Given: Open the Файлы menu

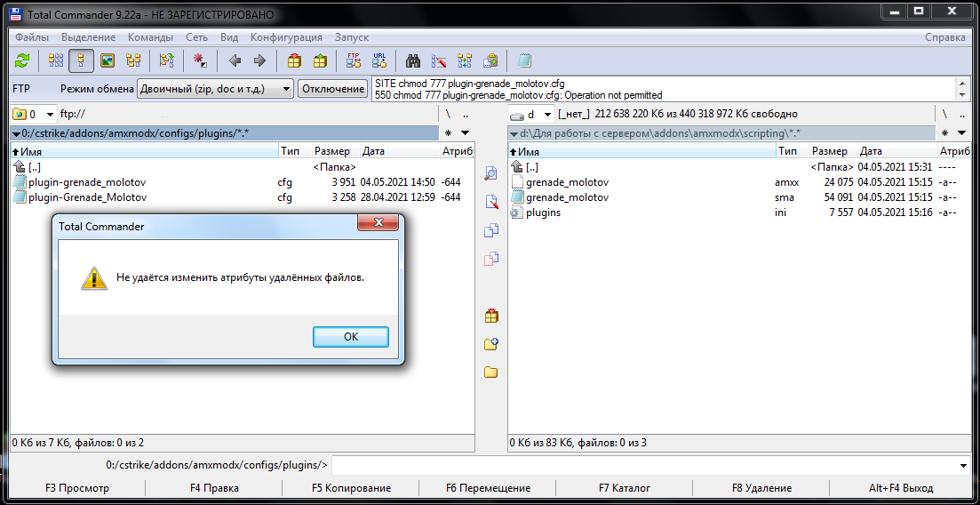Looking at the screenshot, I should [x=32, y=37].
